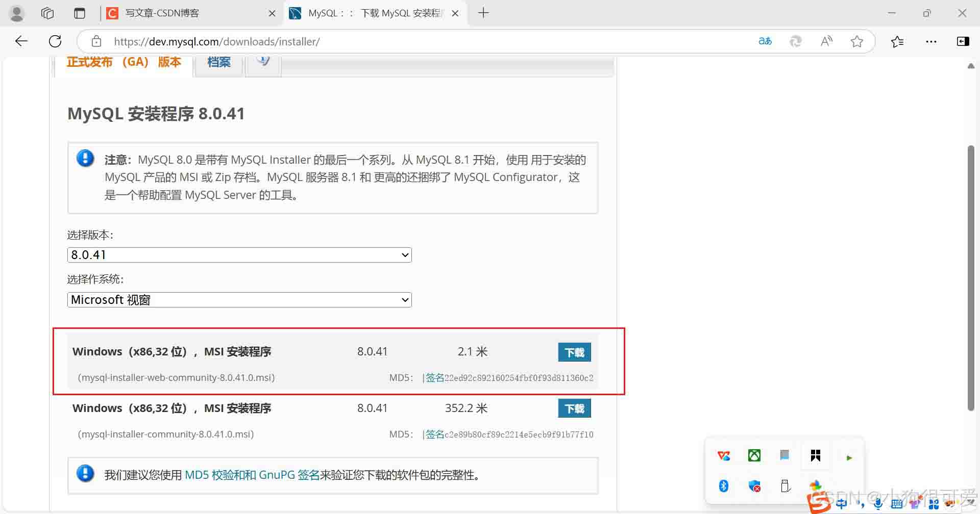Image resolution: width=980 pixels, height=514 pixels.
Task: Open a new browser tab
Action: (x=483, y=13)
